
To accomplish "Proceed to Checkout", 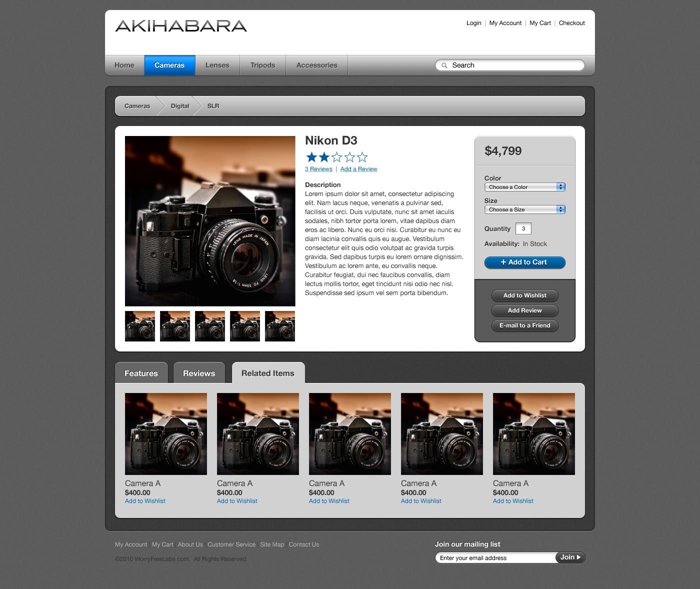I will [x=571, y=23].
